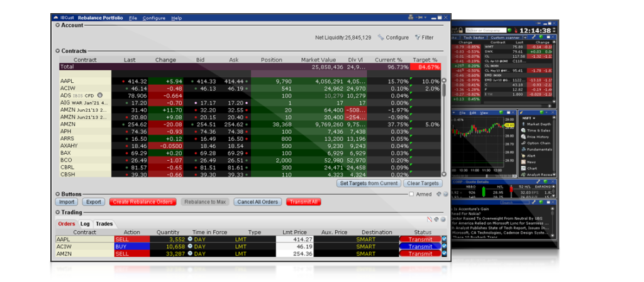Open Time in Force dropdown for AAPL order
644x282 pixels.
pos(190,239)
